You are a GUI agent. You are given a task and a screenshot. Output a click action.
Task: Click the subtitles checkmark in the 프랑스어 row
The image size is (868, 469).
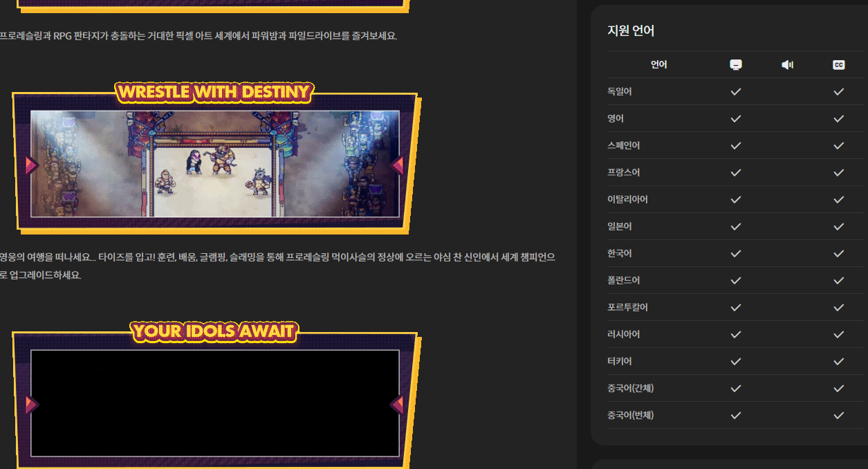(839, 172)
